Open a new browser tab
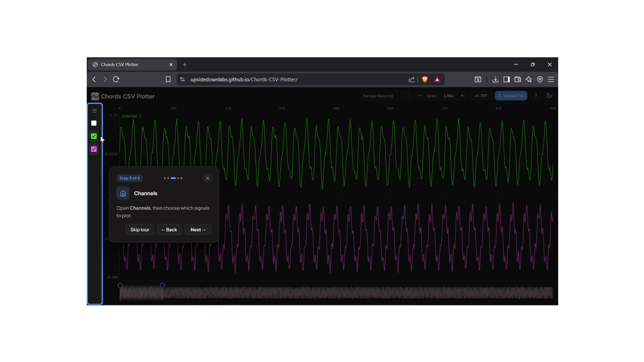The height and width of the screenshot is (362, 644). (x=184, y=65)
